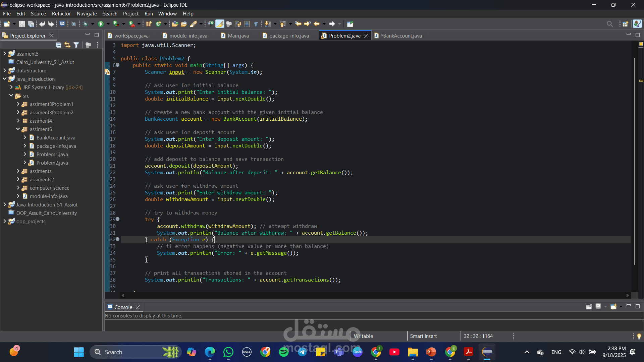Toggle Word Wrap toolbar icon
The width and height of the screenshot is (644, 362).
[238, 24]
